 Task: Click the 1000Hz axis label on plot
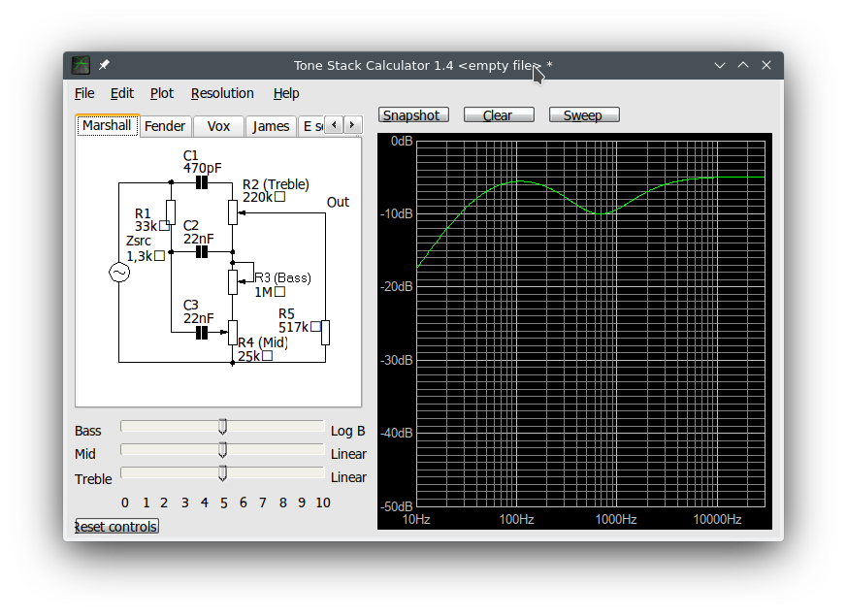click(x=616, y=519)
